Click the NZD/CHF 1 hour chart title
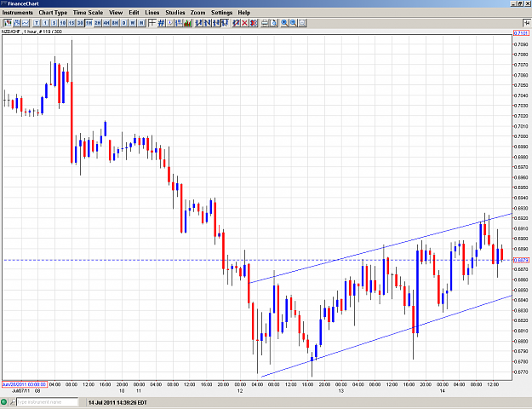Screen dimensions: 532x409 tap(31, 32)
